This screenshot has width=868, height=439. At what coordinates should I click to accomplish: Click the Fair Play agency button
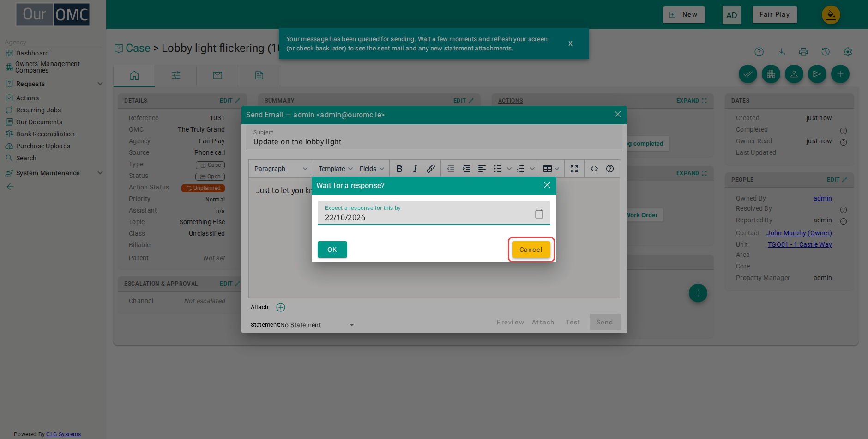tap(775, 15)
